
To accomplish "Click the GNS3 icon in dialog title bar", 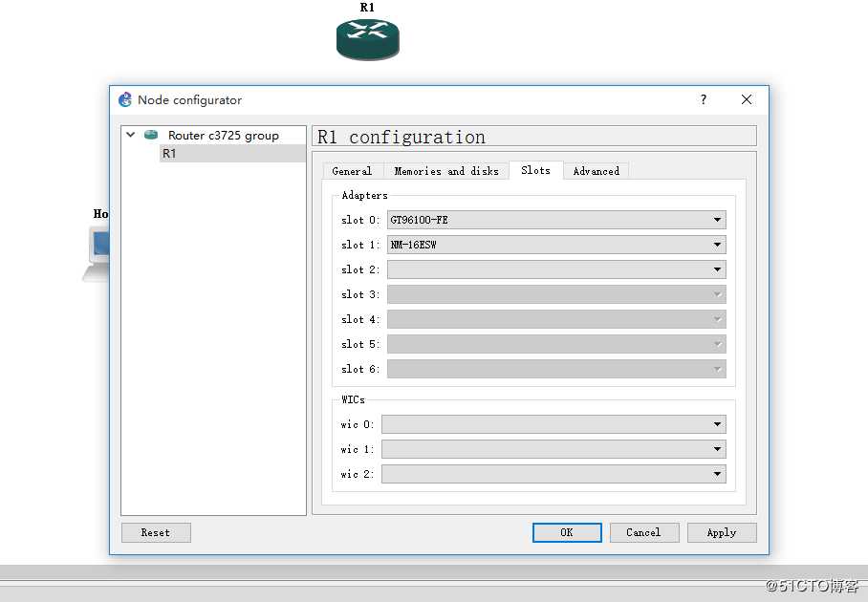I will 125,99.
